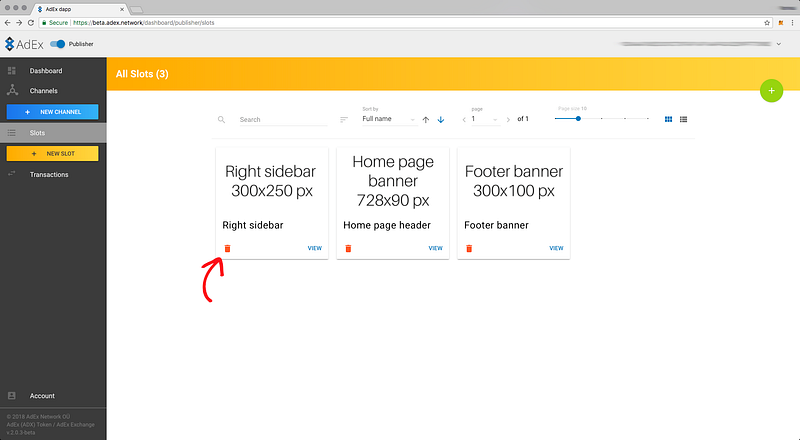The height and width of the screenshot is (440, 800).
Task: Click in the Search input field
Action: point(283,119)
